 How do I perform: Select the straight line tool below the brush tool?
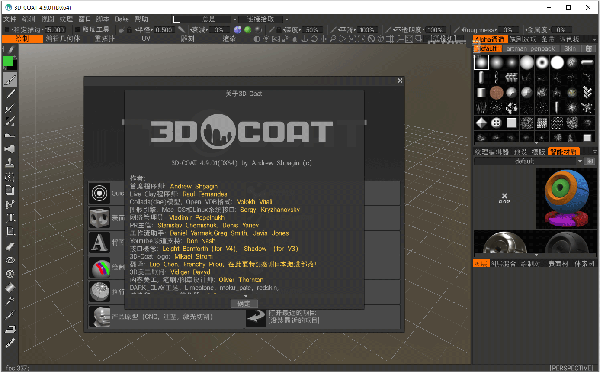point(10,94)
